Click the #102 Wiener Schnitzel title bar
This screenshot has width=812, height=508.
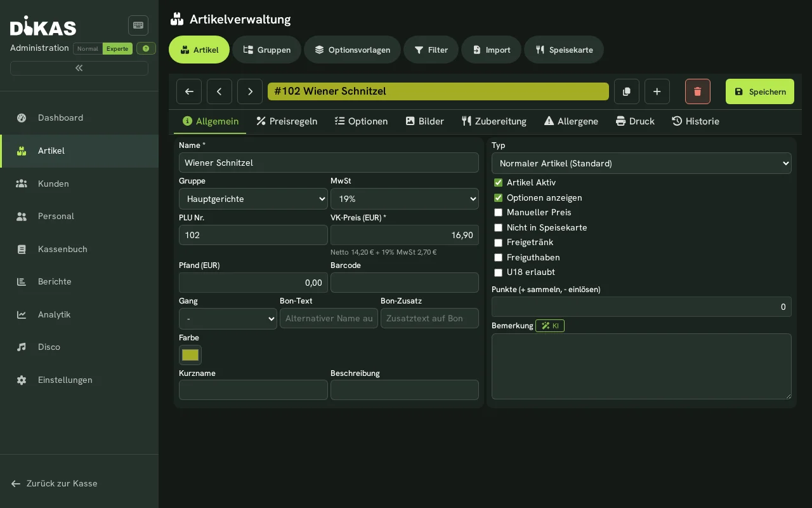point(438,91)
